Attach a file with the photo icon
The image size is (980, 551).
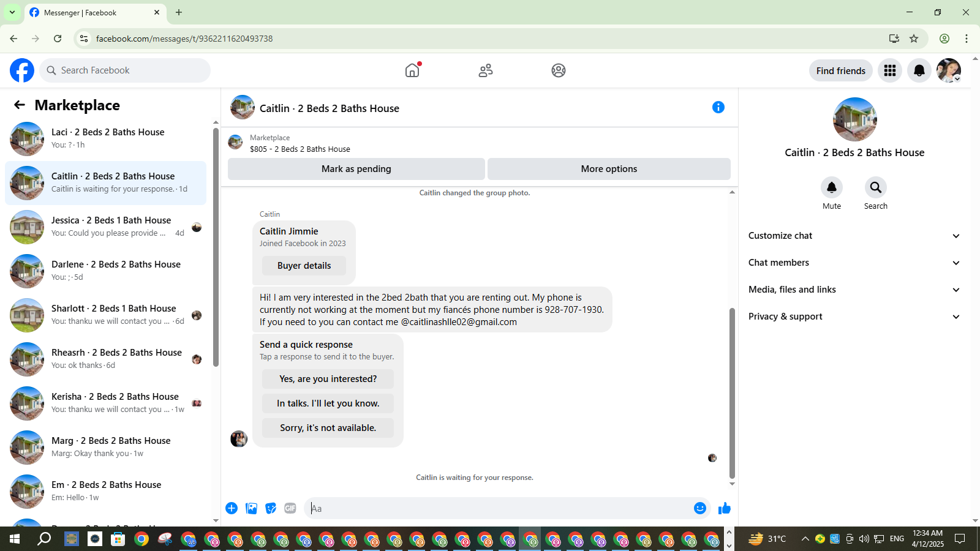pos(251,508)
